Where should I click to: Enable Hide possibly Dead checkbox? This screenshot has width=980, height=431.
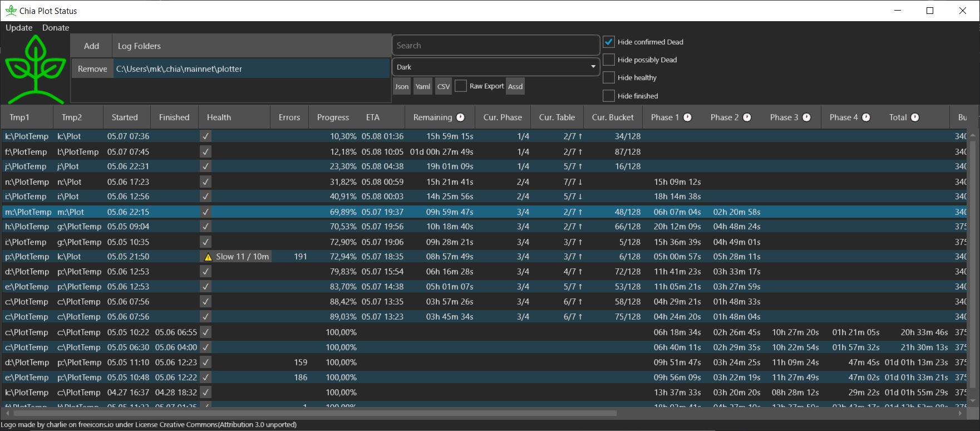click(x=609, y=60)
